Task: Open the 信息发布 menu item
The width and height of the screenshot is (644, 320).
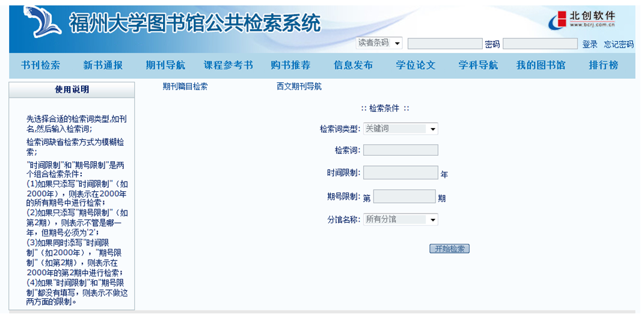Action: click(353, 66)
